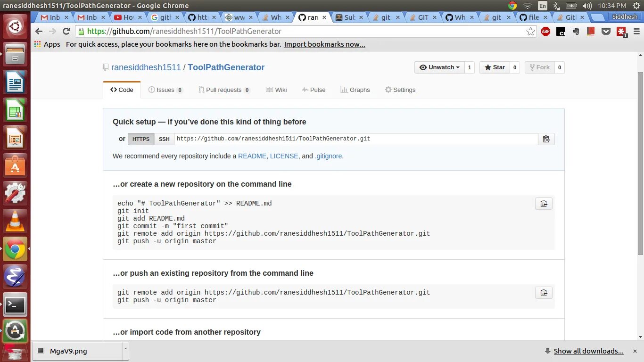
Task: Open the AdBlock Plus extension
Action: point(545,32)
